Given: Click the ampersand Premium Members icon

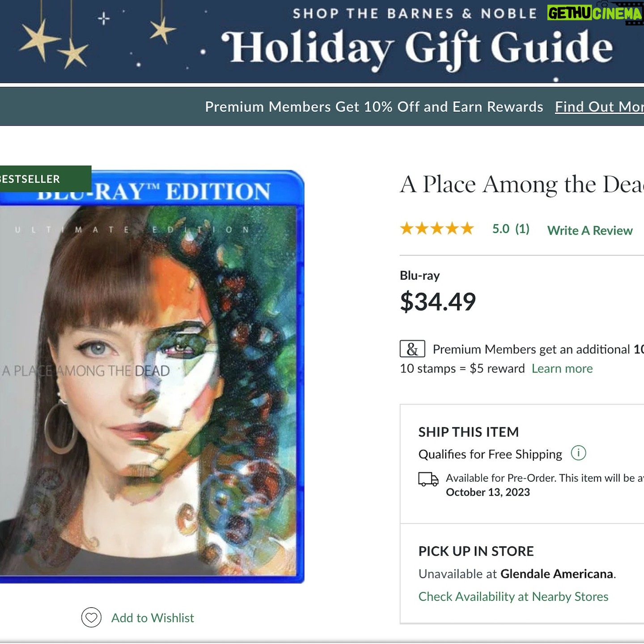Looking at the screenshot, I should [412, 349].
